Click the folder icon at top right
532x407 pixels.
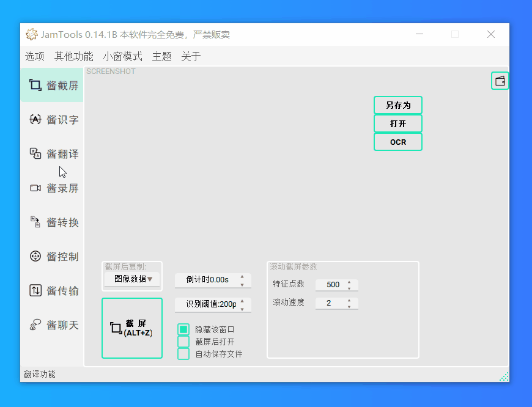point(500,81)
